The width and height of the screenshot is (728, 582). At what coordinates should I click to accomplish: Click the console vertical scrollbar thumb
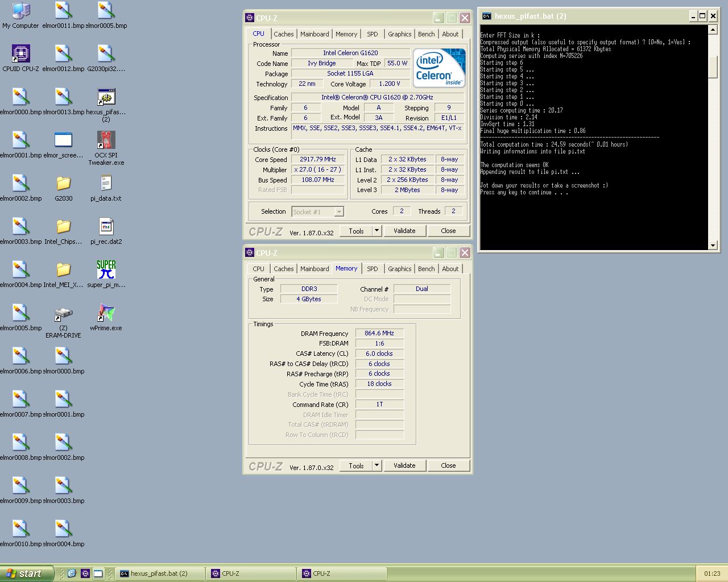pos(713,67)
